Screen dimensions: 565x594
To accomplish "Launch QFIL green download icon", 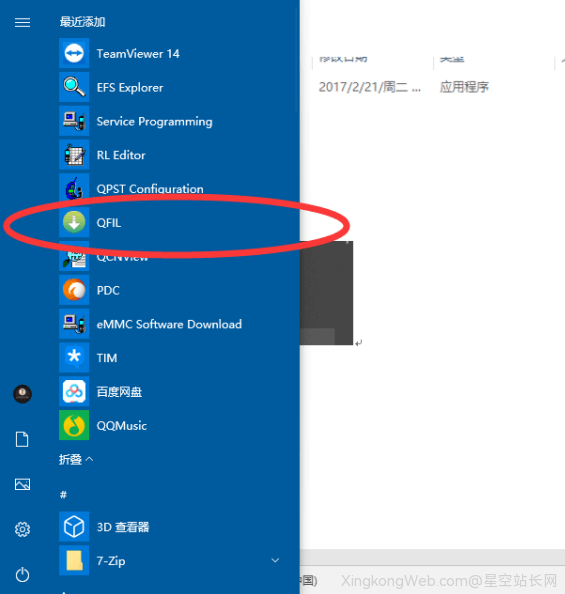I will click(x=74, y=222).
